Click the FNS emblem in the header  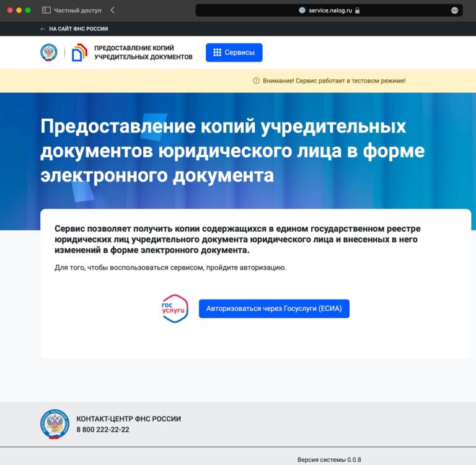(49, 52)
